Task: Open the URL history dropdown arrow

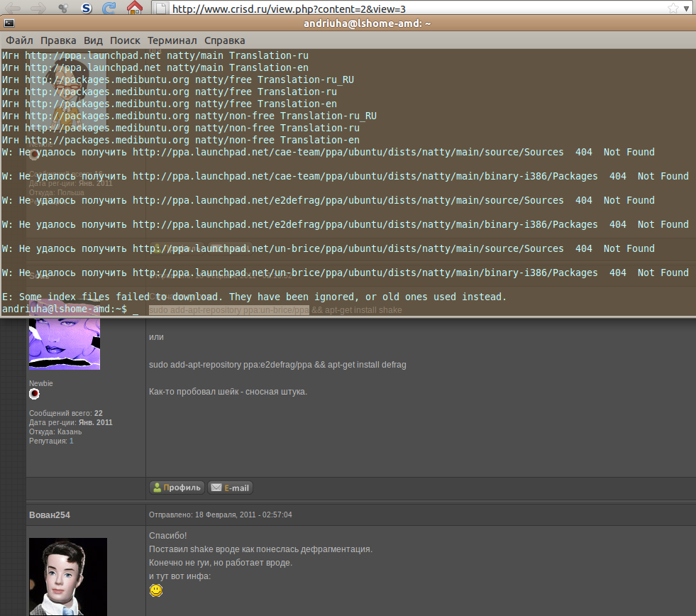Action: coord(687,9)
